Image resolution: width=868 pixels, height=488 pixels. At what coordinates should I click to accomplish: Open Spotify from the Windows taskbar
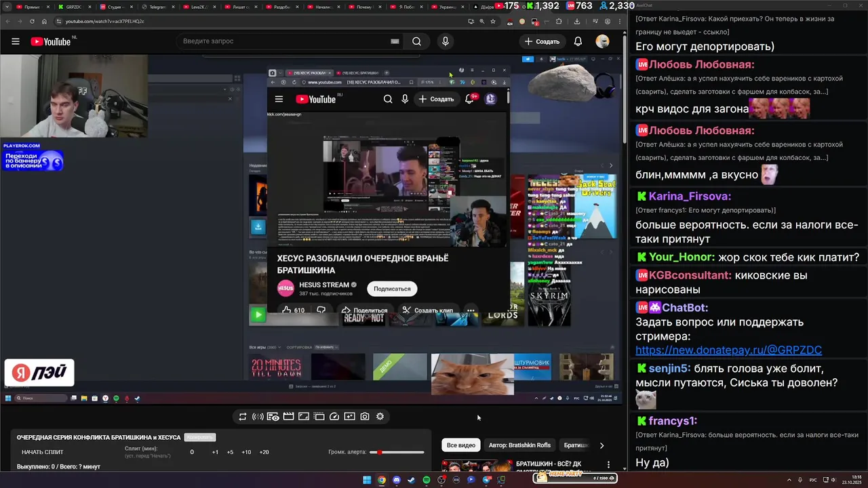[x=427, y=480]
